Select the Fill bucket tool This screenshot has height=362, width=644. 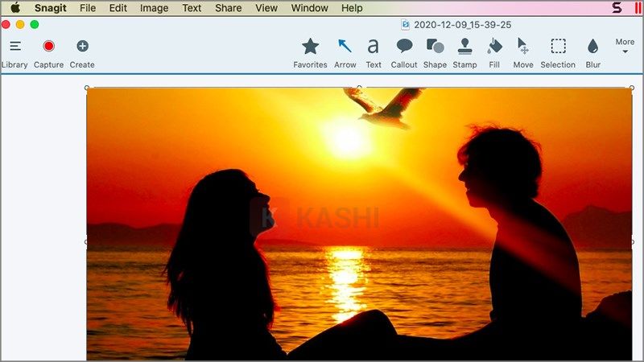[494, 53]
